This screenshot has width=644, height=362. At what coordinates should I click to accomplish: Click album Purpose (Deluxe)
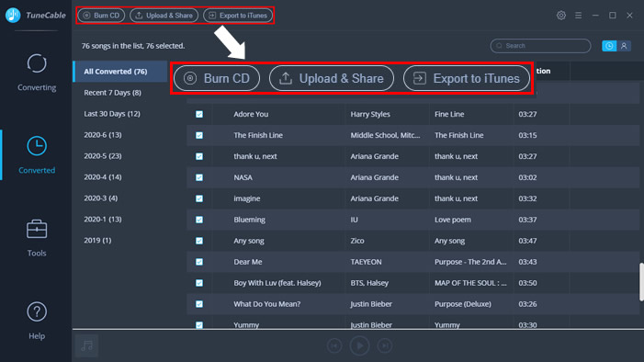462,304
